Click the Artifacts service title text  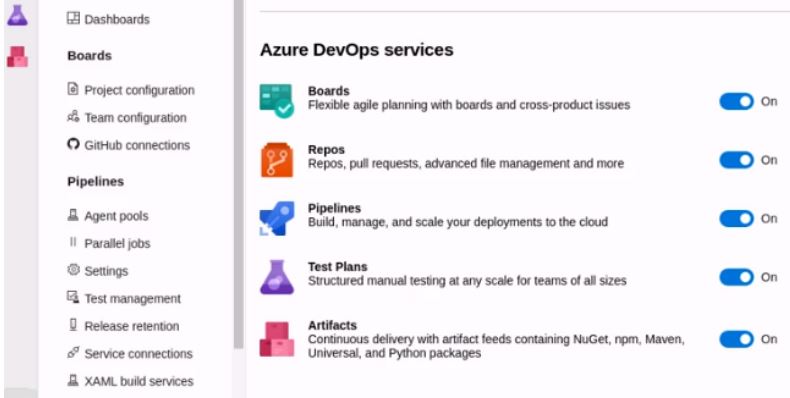point(332,325)
